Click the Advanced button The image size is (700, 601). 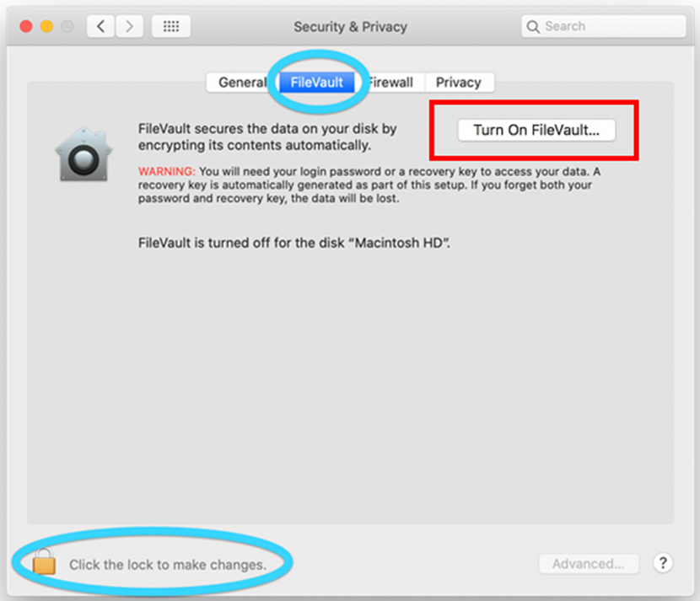coord(589,564)
